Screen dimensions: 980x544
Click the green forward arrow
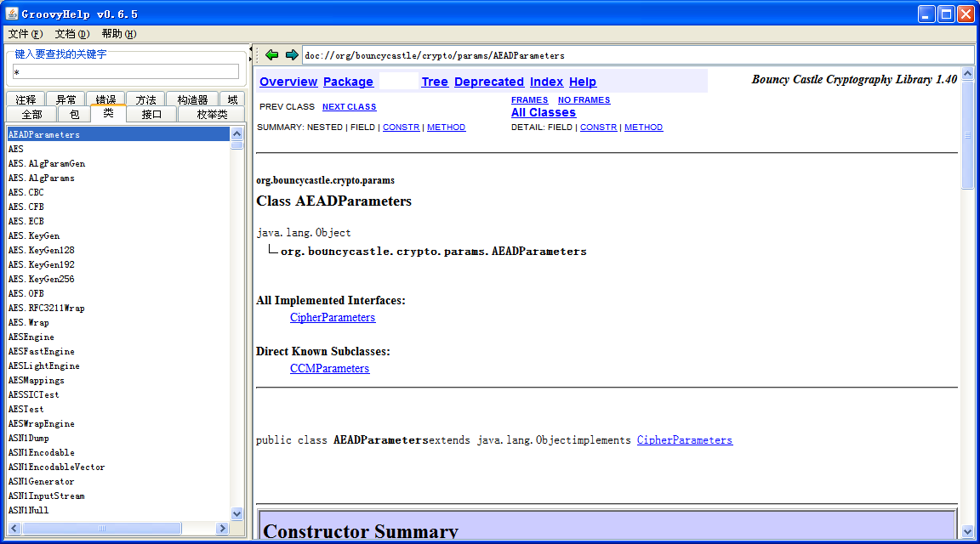tap(292, 55)
